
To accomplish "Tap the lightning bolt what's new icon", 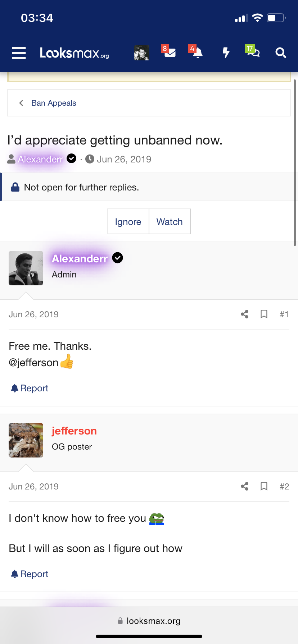I will click(x=226, y=53).
